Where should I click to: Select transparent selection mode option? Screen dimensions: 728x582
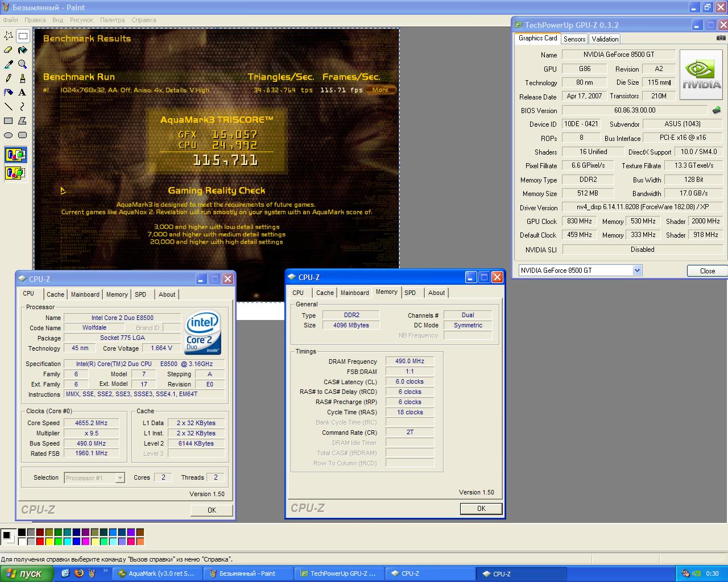pyautogui.click(x=15, y=172)
